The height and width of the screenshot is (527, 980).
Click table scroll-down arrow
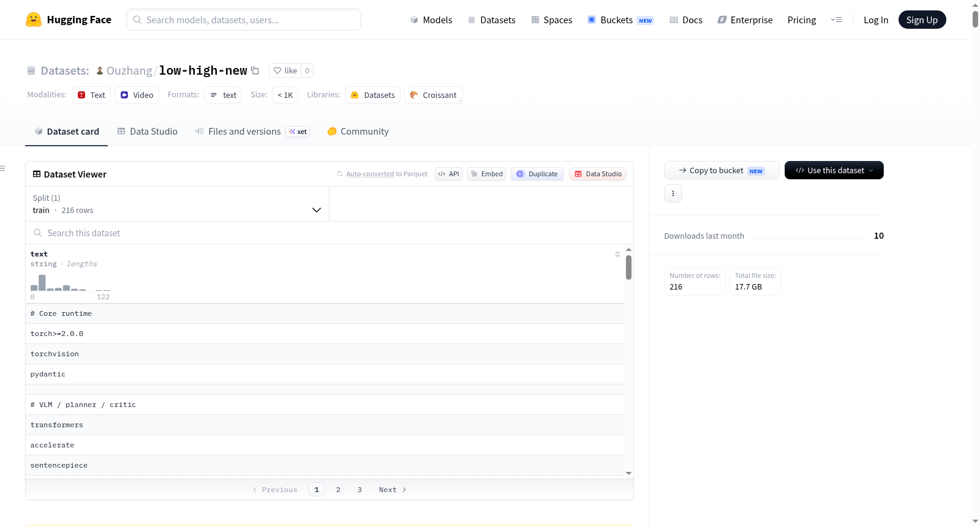coord(628,473)
